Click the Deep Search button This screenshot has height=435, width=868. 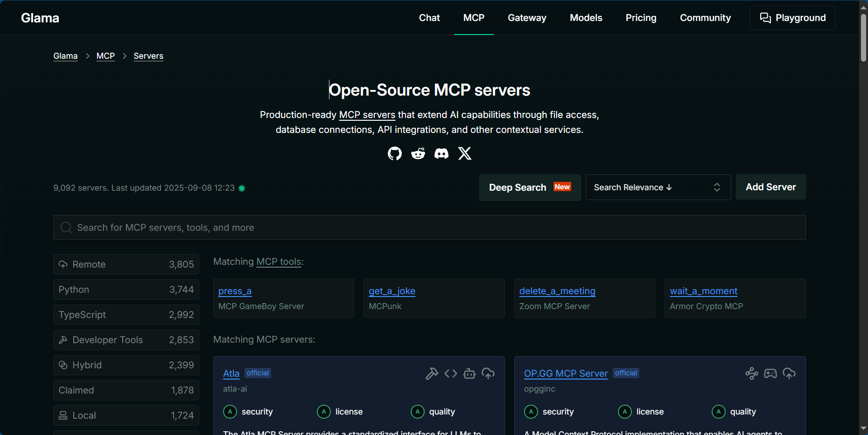(x=530, y=187)
